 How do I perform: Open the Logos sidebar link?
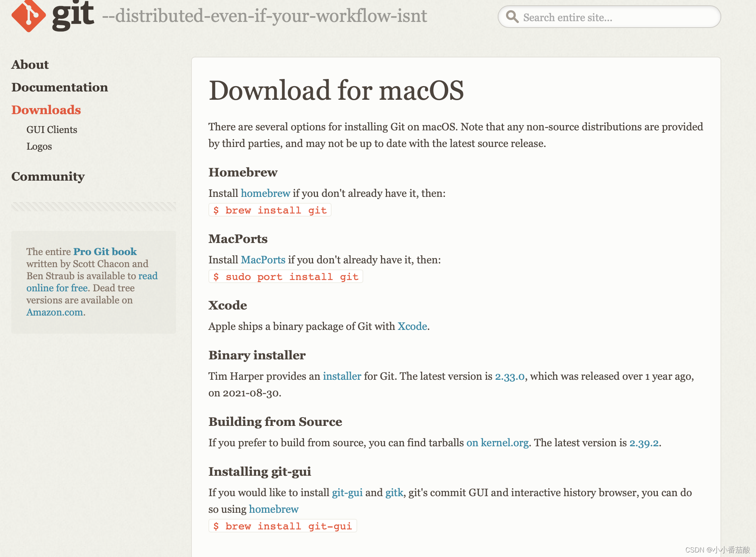pos(39,146)
